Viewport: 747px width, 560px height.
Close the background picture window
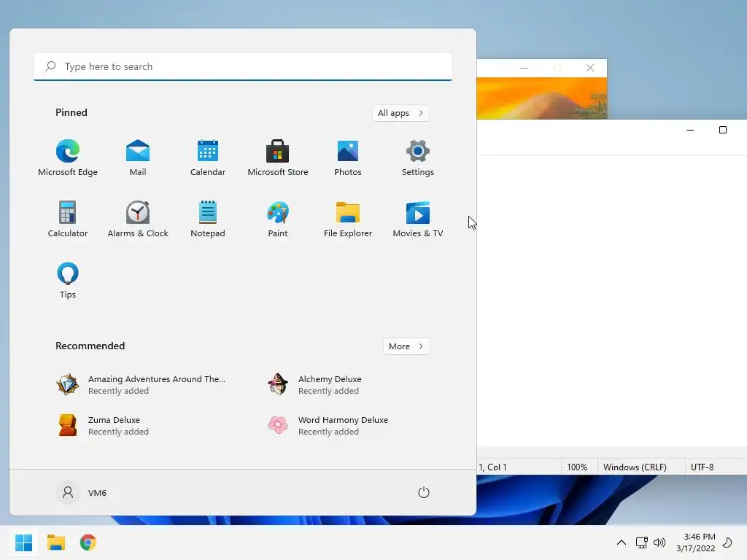[589, 68]
